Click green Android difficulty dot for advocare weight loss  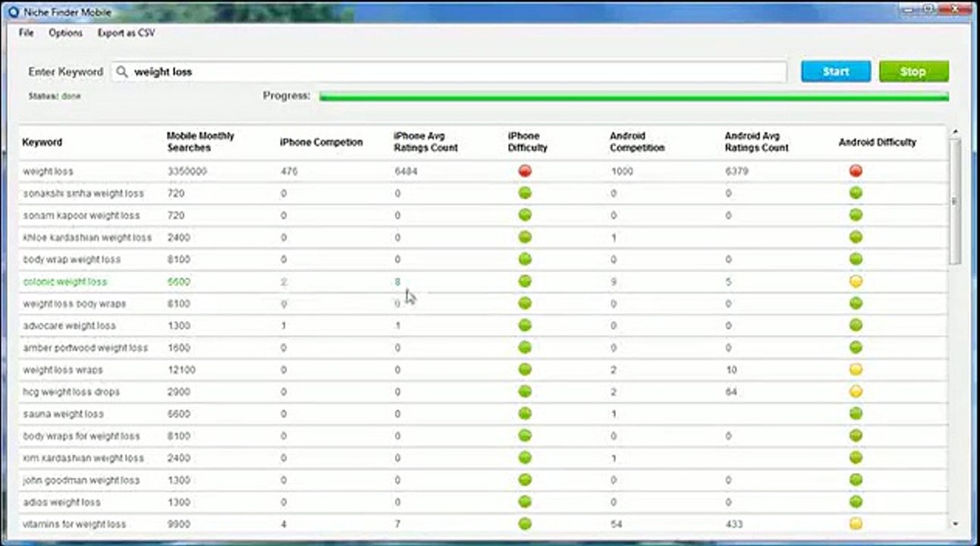click(x=856, y=325)
